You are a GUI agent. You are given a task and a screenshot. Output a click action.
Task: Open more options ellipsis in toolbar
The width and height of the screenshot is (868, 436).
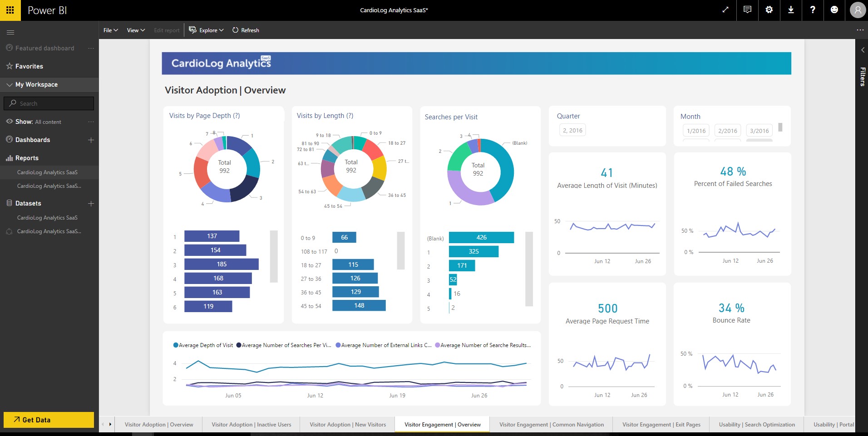tap(860, 30)
